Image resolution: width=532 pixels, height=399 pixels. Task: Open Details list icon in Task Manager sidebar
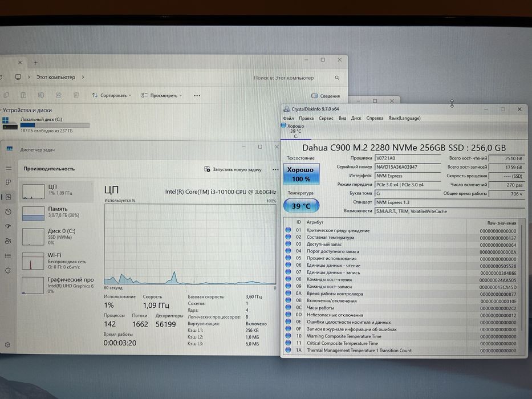click(9, 255)
